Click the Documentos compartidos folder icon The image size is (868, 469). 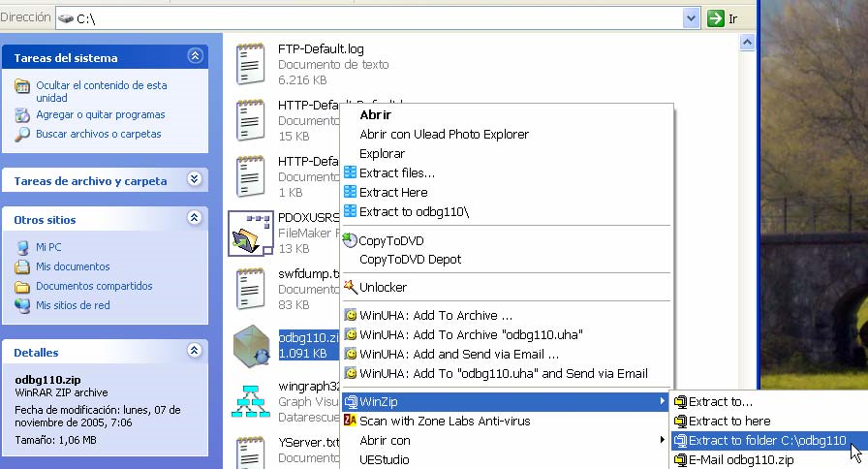22,286
